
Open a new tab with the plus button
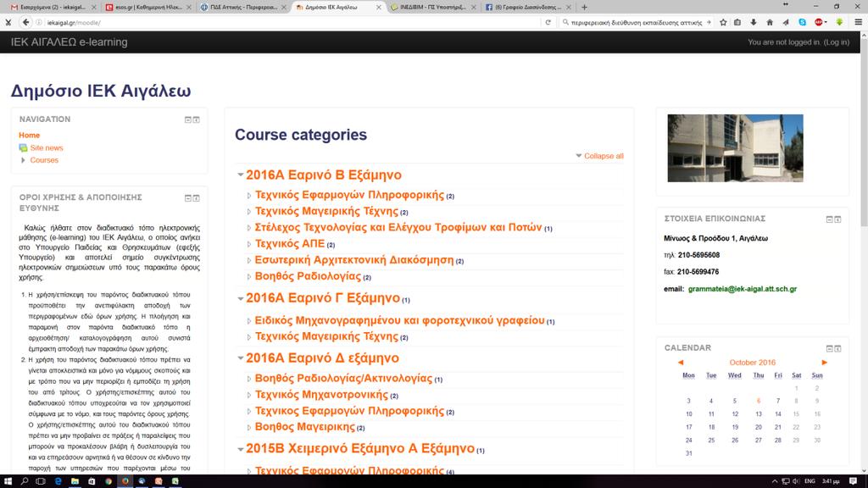click(584, 7)
